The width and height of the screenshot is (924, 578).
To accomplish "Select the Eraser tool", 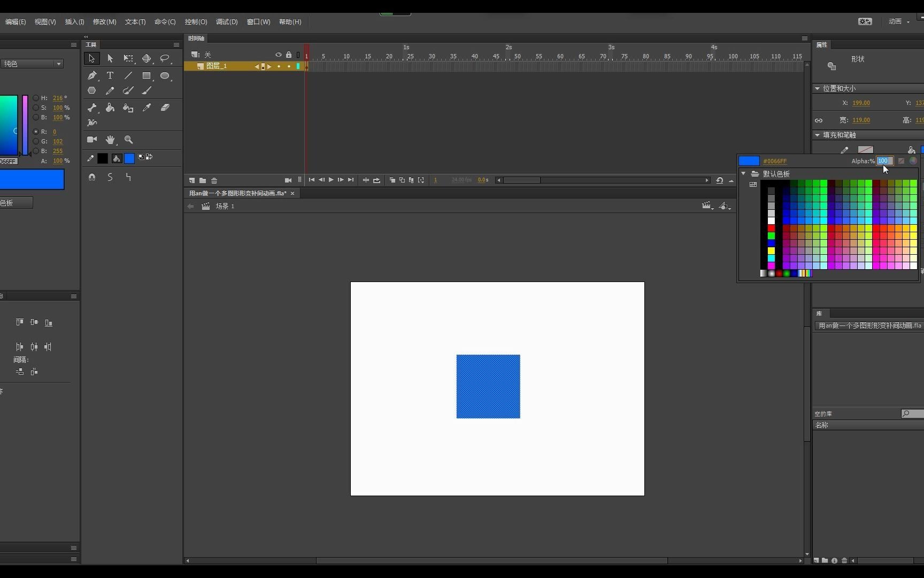I will click(165, 108).
